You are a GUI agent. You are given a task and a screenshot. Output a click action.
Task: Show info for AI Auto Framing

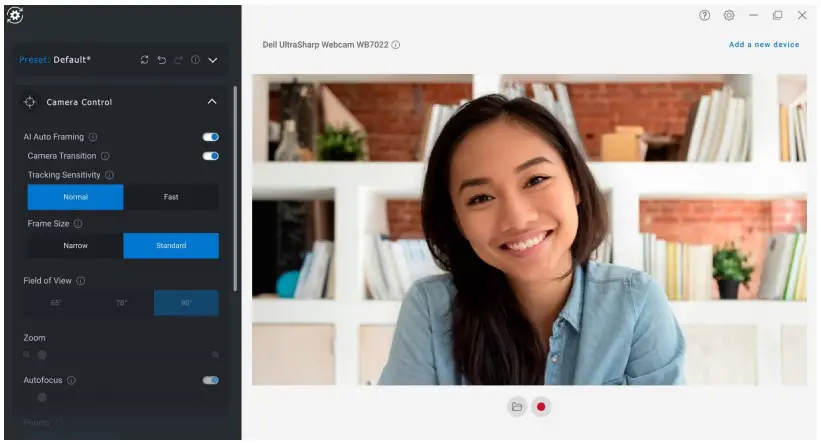(x=93, y=137)
